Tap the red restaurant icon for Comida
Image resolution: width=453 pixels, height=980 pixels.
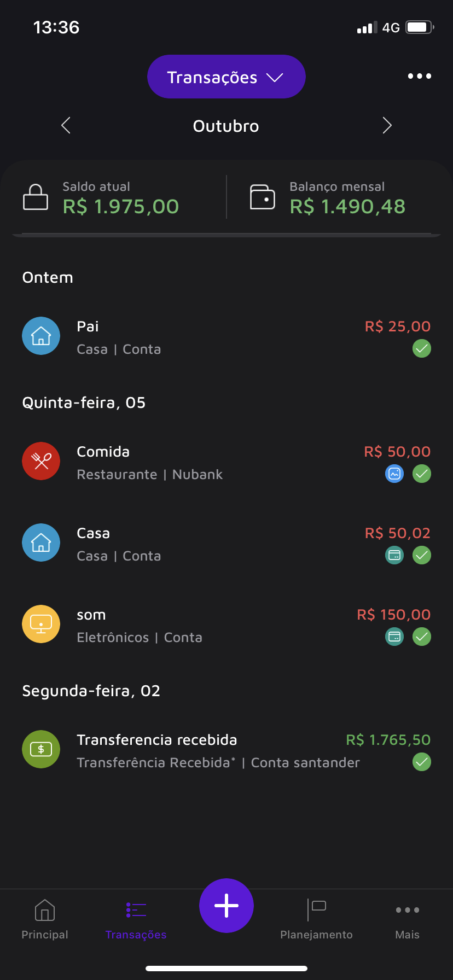pyautogui.click(x=41, y=461)
